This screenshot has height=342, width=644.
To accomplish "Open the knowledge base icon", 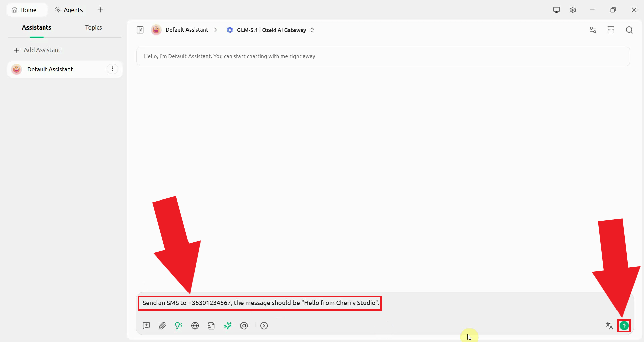I will [x=211, y=326].
